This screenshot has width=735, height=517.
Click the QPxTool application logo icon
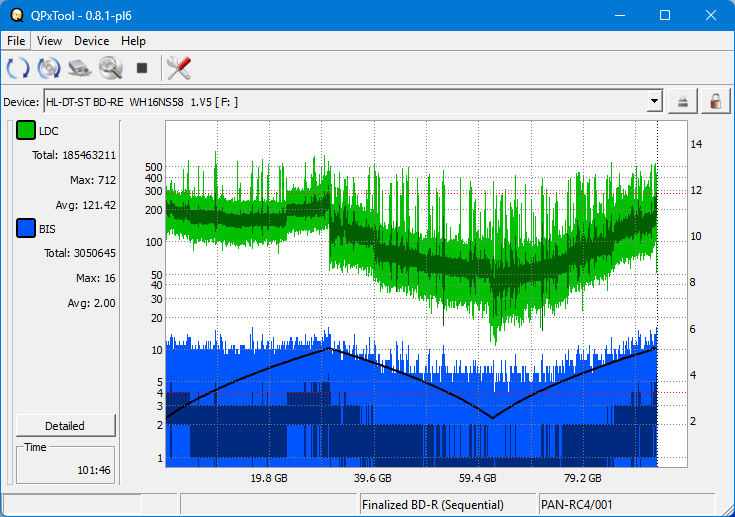(x=17, y=15)
